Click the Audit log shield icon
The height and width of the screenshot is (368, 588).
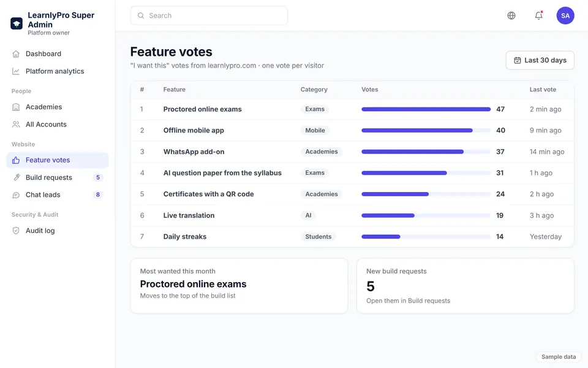pos(16,231)
